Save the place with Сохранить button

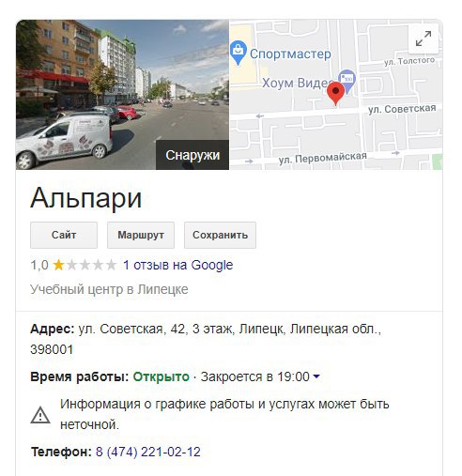pyautogui.click(x=220, y=235)
